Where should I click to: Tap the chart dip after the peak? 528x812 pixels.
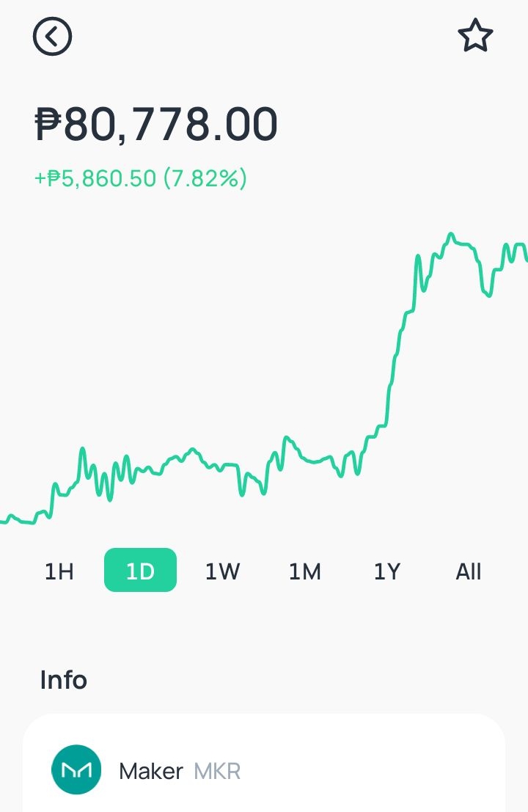(x=487, y=293)
